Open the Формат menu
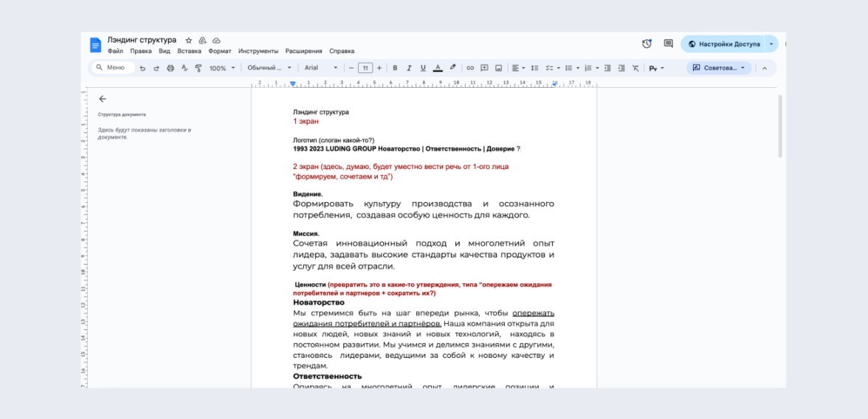The height and width of the screenshot is (419, 868). point(219,52)
